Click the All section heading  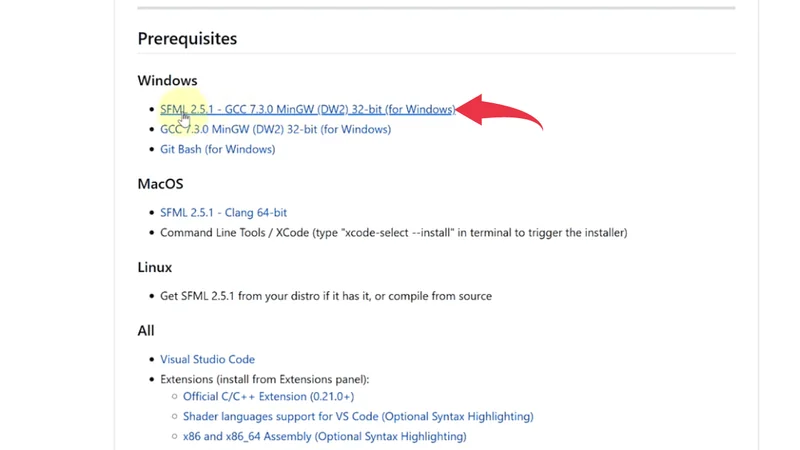146,330
